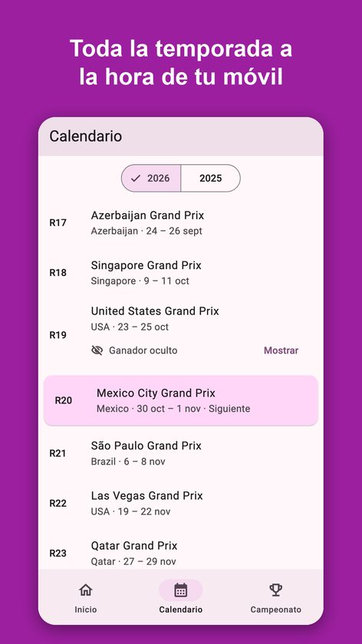Tap the Calendario calendar icon
This screenshot has width=362, height=644.
pos(181,590)
